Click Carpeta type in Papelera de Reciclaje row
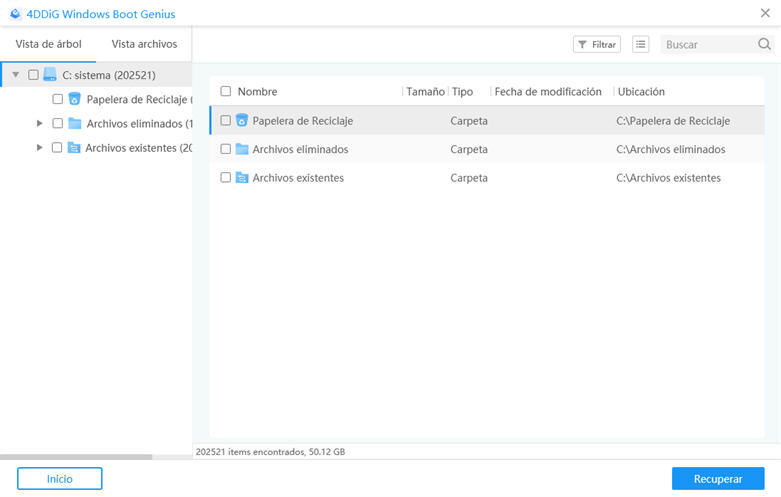Screen dimensions: 781x497 click(469, 121)
